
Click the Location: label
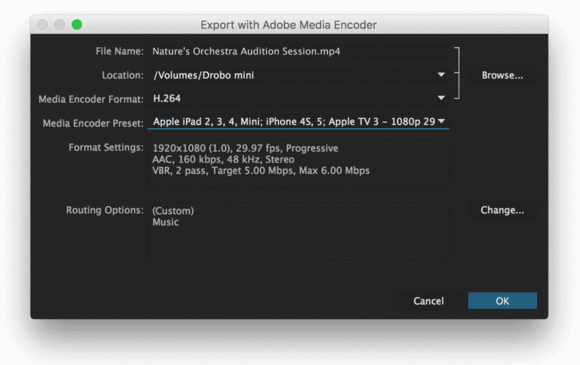tap(122, 75)
